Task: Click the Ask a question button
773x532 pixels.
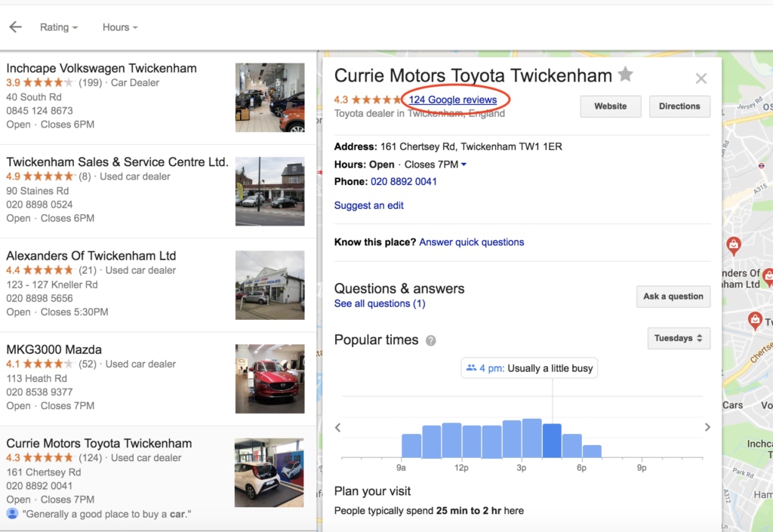Action: pyautogui.click(x=673, y=297)
